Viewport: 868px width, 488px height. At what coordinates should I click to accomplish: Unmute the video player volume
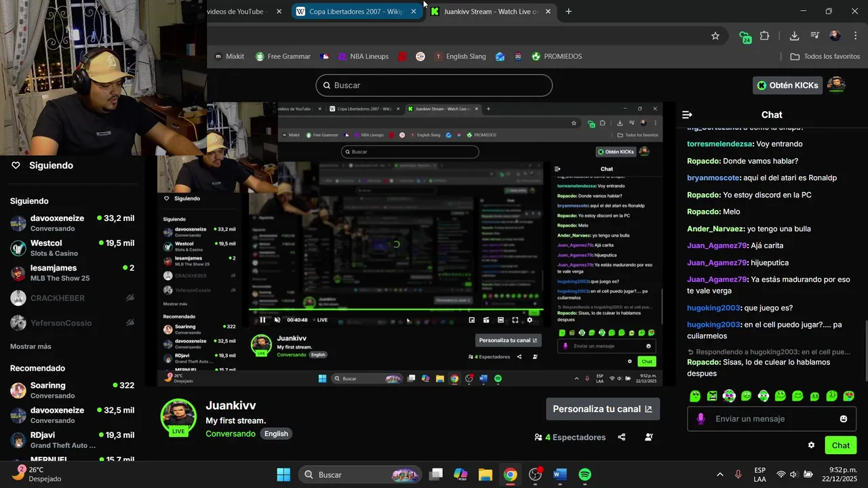pyautogui.click(x=277, y=320)
